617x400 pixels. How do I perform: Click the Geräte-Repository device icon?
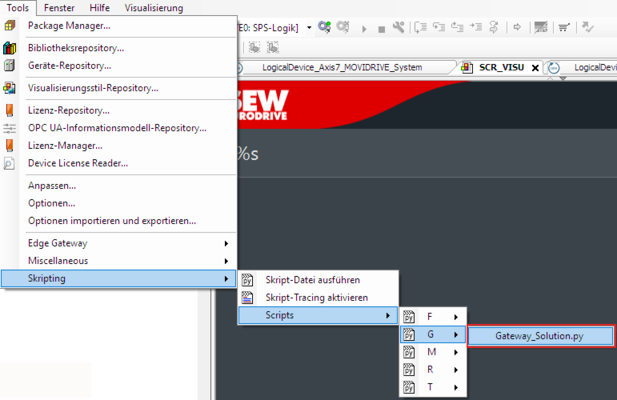click(9, 65)
